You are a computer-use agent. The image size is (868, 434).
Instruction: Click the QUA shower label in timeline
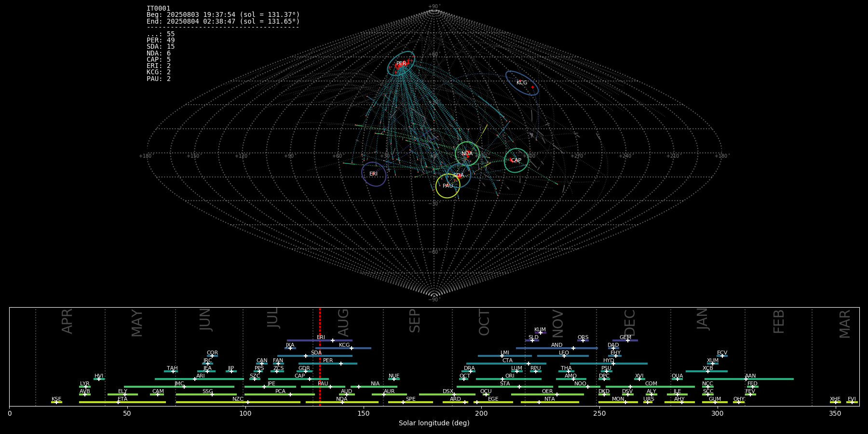coord(678,376)
